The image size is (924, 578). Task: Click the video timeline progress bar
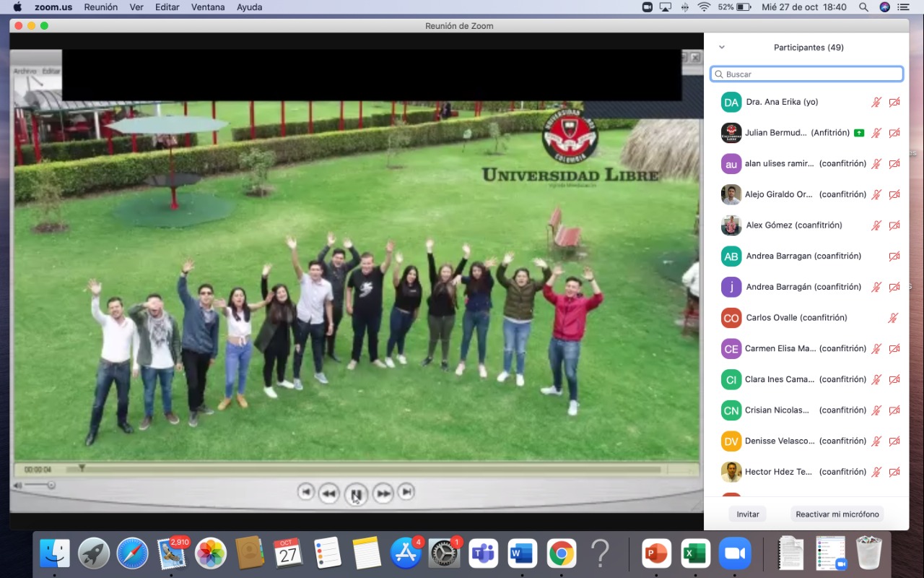tap(362, 470)
